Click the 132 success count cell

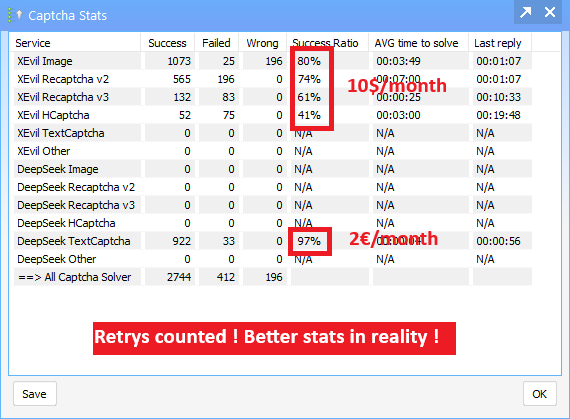170,97
